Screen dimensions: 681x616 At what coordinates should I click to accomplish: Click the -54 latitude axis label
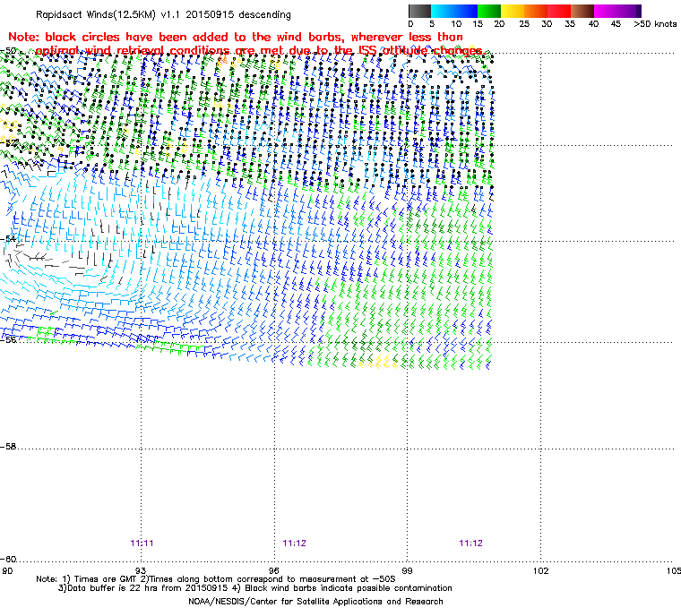8,239
